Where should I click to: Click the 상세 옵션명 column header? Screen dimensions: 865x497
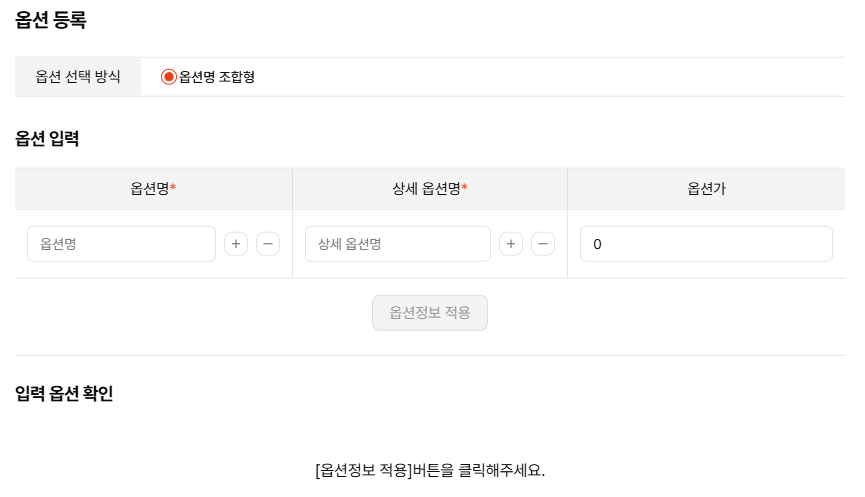coord(426,189)
